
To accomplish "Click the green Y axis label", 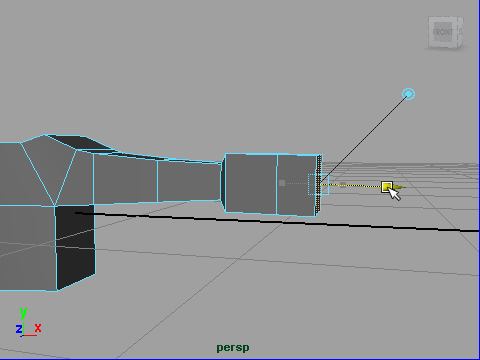I will coord(23,313).
